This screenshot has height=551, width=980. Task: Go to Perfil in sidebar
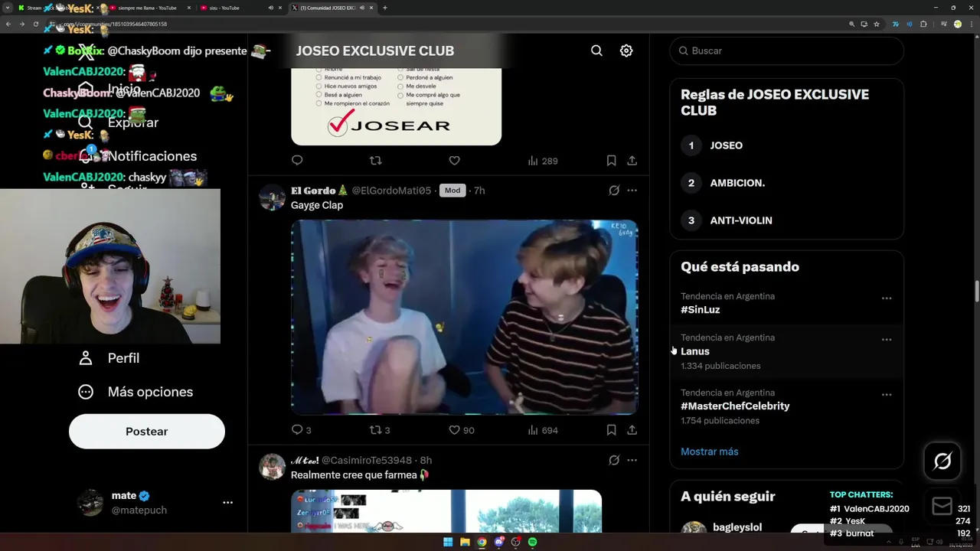click(x=109, y=358)
